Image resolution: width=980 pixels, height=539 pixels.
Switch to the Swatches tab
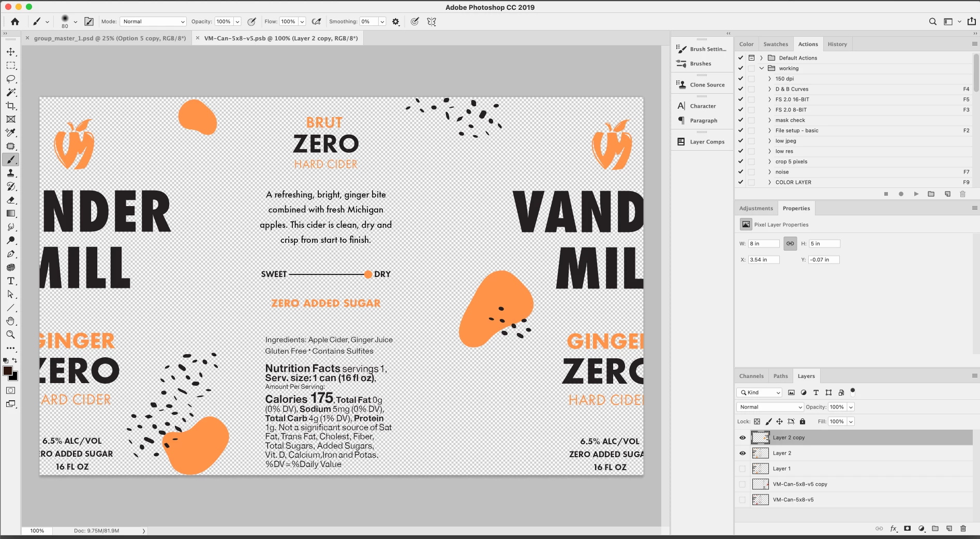(776, 44)
